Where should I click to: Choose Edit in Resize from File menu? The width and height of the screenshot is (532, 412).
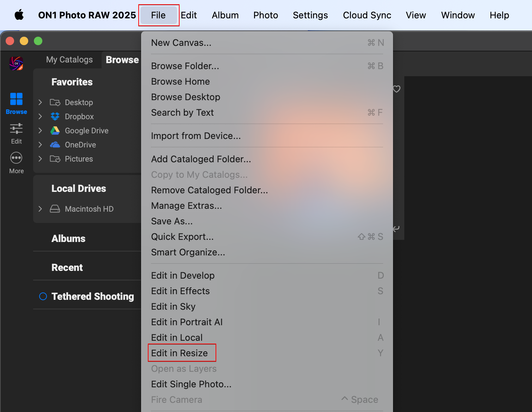(x=180, y=353)
